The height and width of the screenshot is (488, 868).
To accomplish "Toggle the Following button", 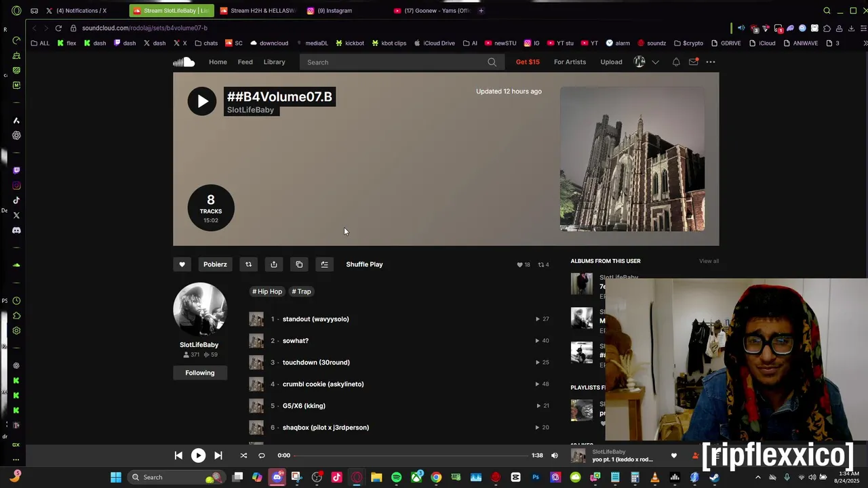I will (x=200, y=373).
